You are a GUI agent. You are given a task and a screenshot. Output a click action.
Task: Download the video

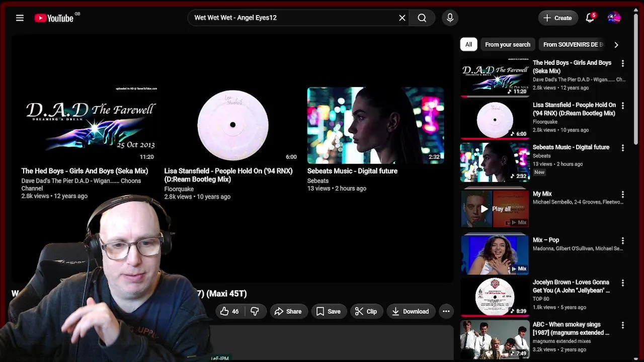411,311
